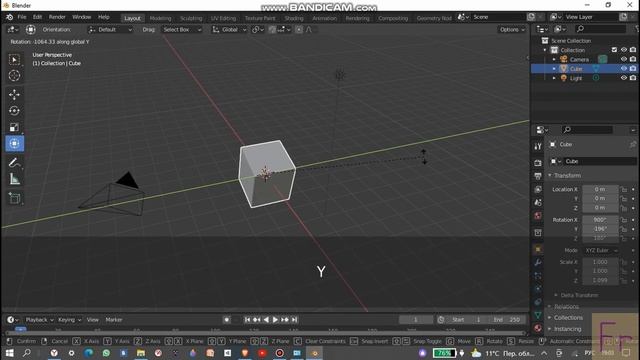The width and height of the screenshot is (640, 360).
Task: Click the timeline End frame field
Action: 507,320
